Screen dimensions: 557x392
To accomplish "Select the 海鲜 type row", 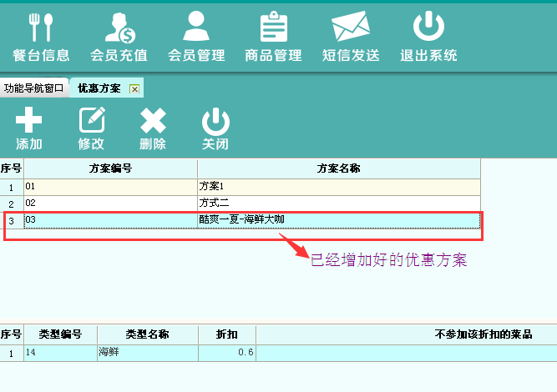I will pyautogui.click(x=146, y=353).
